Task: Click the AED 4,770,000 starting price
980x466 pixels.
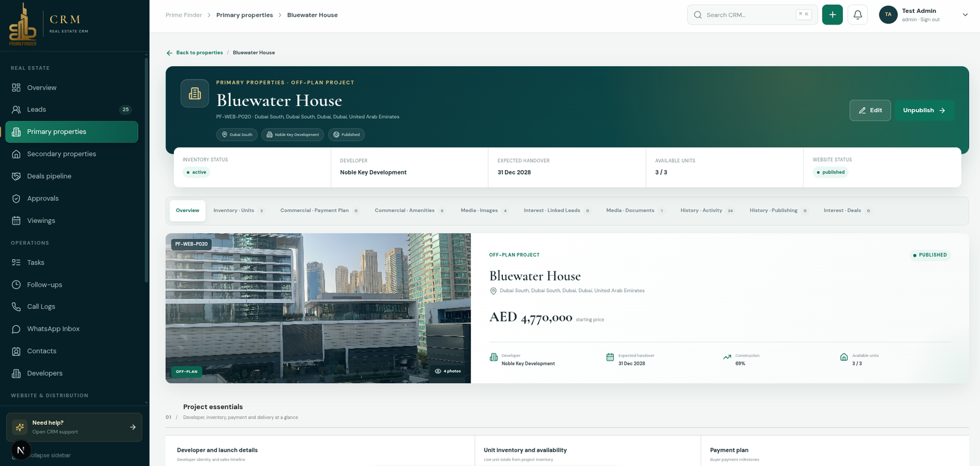Action: pos(530,317)
